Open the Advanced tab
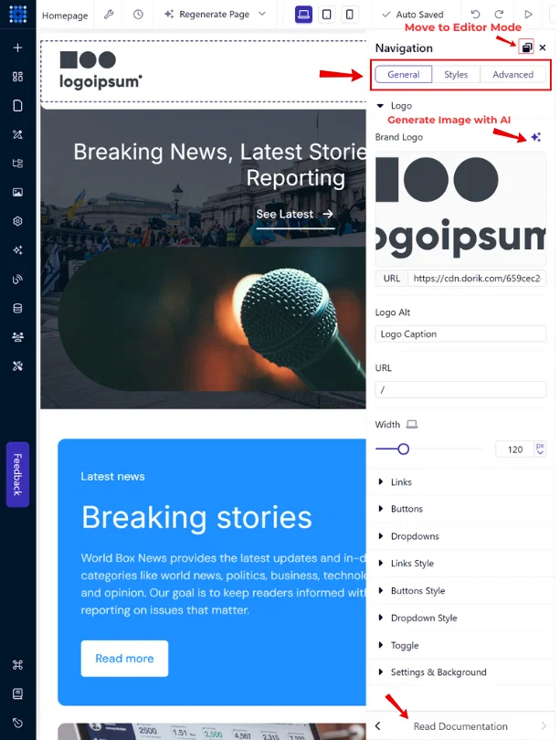Image resolution: width=560 pixels, height=740 pixels. pos(512,75)
